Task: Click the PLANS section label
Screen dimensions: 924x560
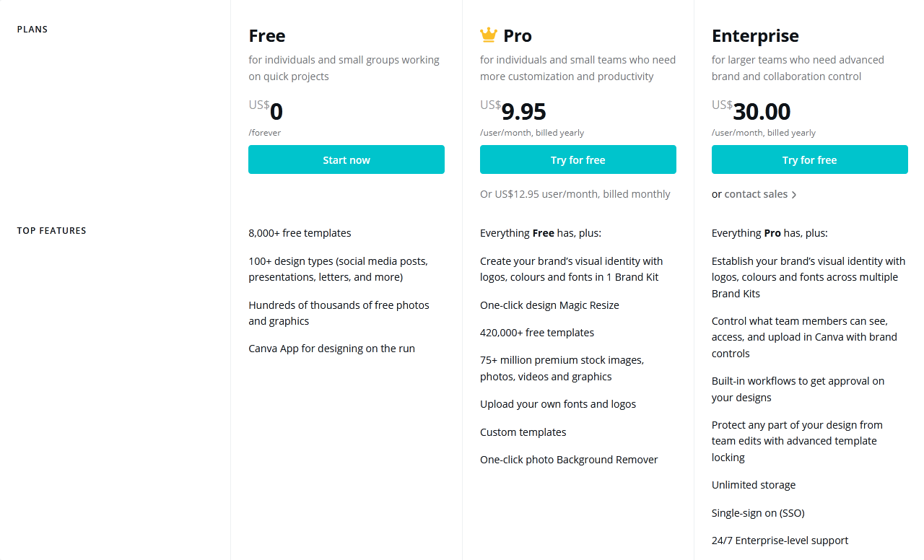Action: pyautogui.click(x=32, y=30)
